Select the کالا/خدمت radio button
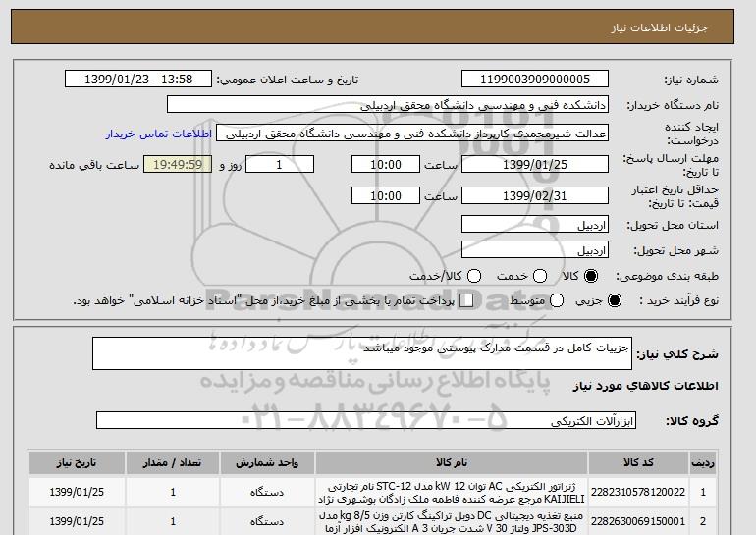Viewport: 756px width, 535px height. [x=474, y=276]
